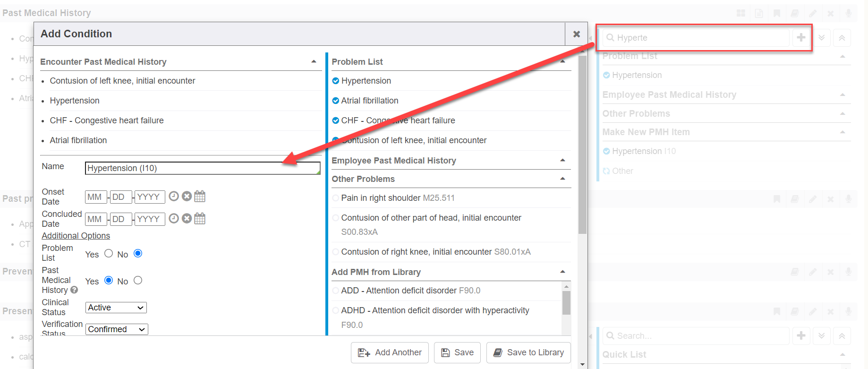Collapse the Other Problems section
Image resolution: width=868 pixels, height=369 pixels.
point(562,179)
